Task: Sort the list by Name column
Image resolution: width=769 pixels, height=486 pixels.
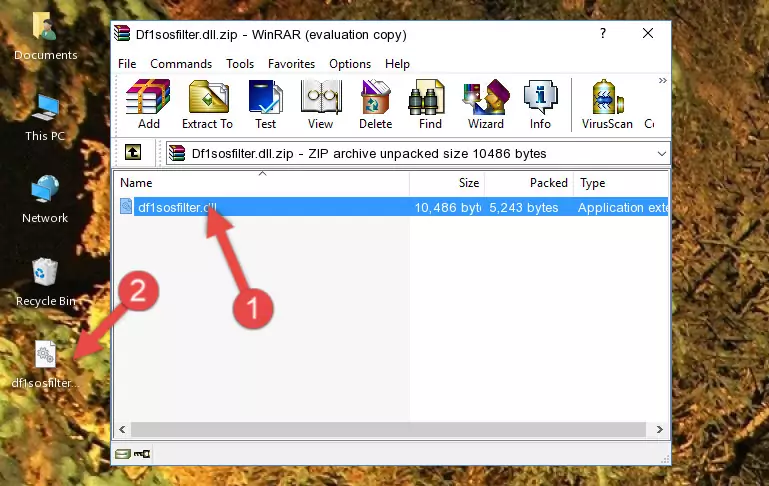Action: (x=262, y=183)
